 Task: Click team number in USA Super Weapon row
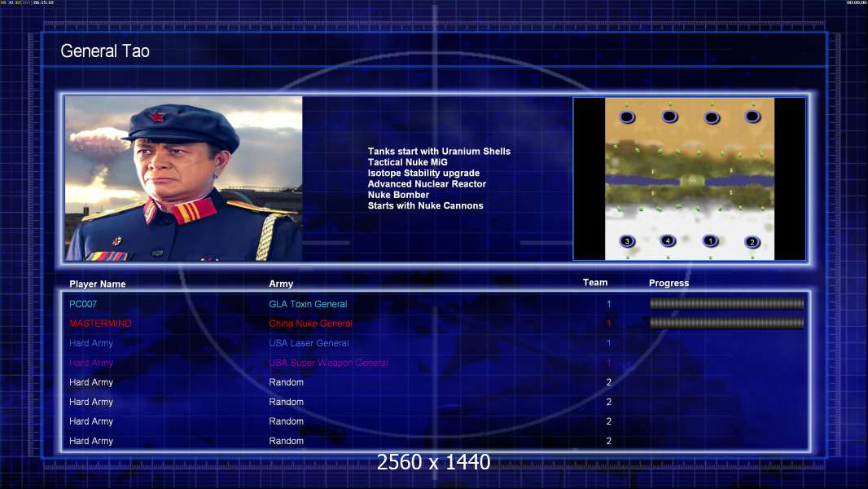608,363
